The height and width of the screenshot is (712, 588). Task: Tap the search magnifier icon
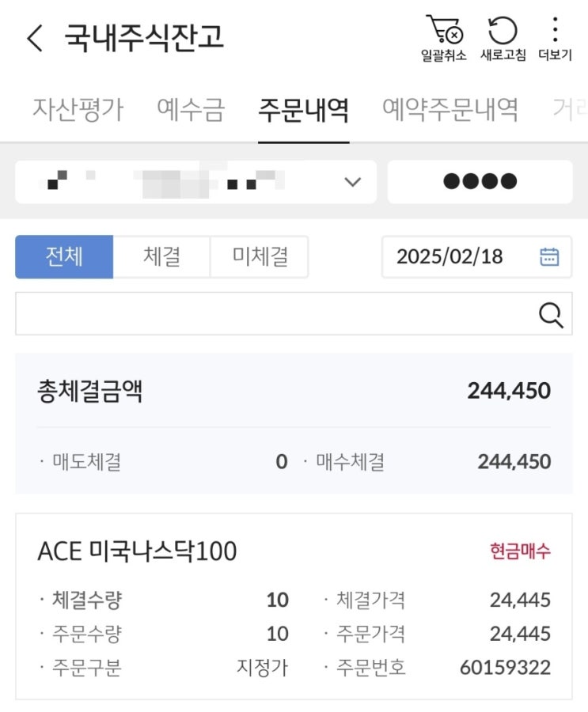(551, 314)
